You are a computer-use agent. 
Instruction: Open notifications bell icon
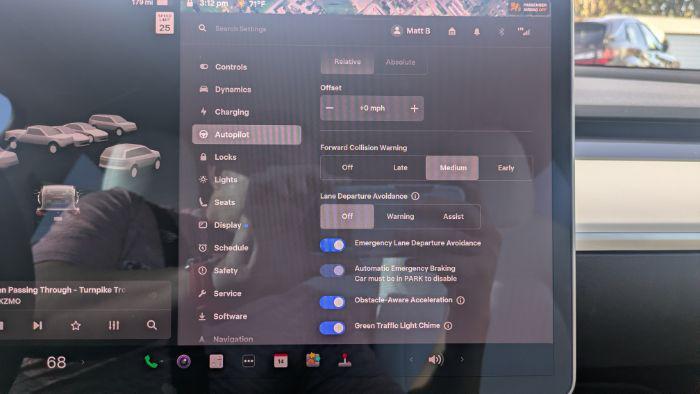(x=477, y=32)
